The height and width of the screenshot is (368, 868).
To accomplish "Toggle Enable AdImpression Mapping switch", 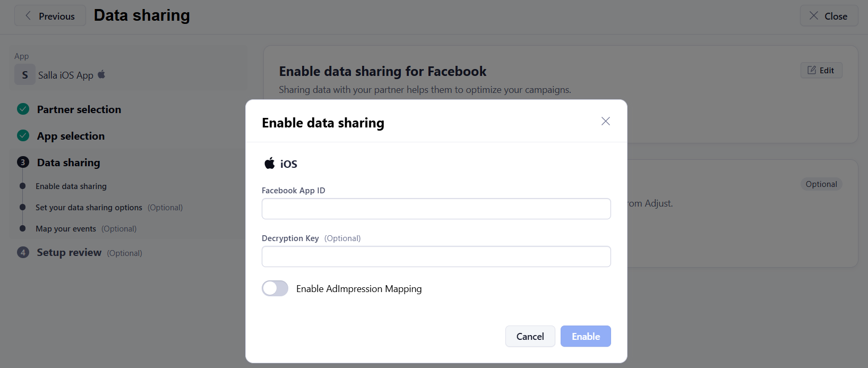I will (275, 288).
